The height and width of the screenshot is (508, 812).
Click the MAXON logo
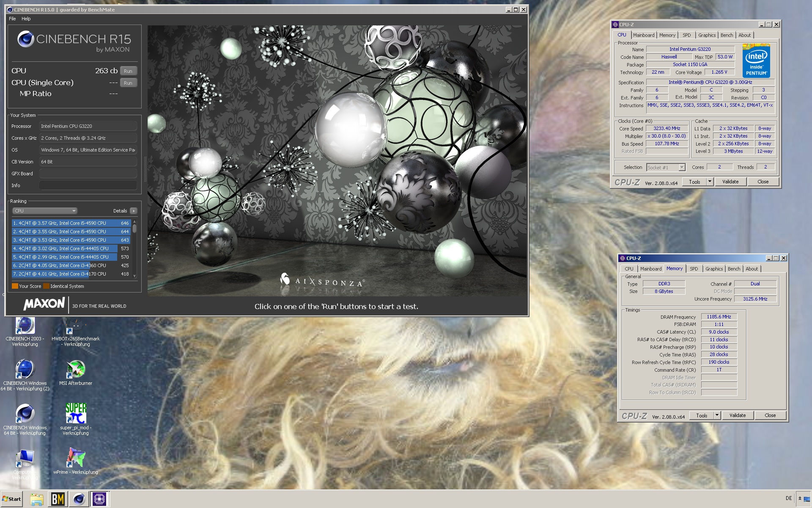tap(44, 304)
